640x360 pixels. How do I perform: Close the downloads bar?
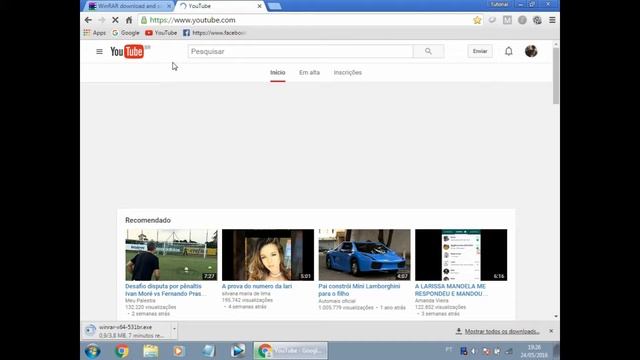click(x=551, y=331)
